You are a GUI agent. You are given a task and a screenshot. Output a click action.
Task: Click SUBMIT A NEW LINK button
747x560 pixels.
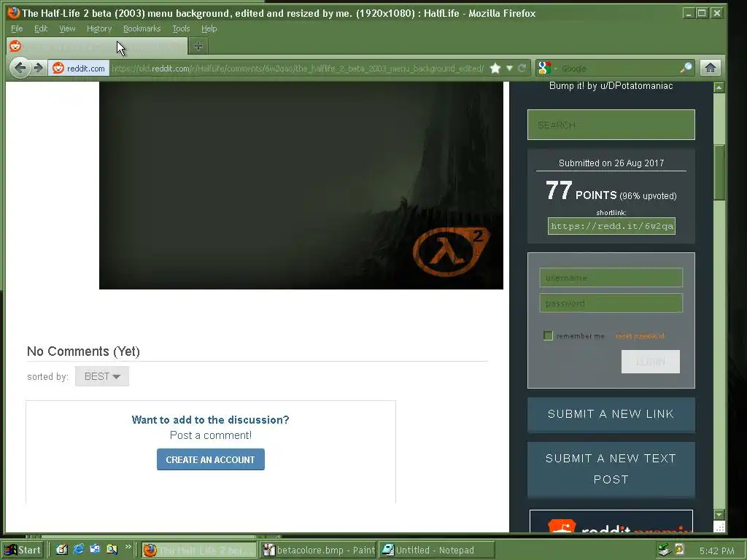pyautogui.click(x=611, y=414)
